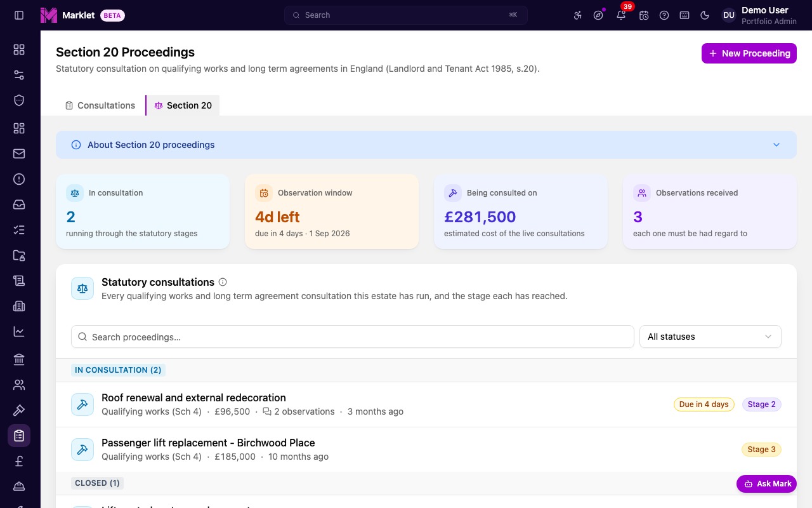Screen dimensions: 812x508
Task: Open the line chart icon in sidebar
Action: click(x=19, y=331)
